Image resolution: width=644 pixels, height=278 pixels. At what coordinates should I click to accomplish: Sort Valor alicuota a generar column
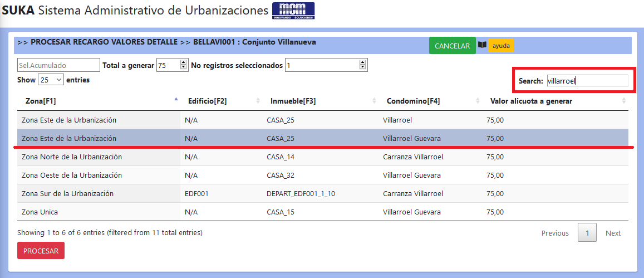click(624, 101)
